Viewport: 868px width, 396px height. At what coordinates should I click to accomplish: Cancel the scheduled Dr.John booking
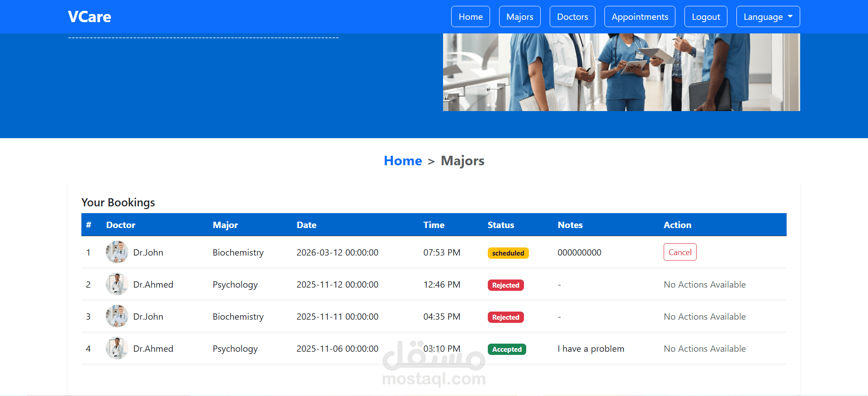click(680, 252)
